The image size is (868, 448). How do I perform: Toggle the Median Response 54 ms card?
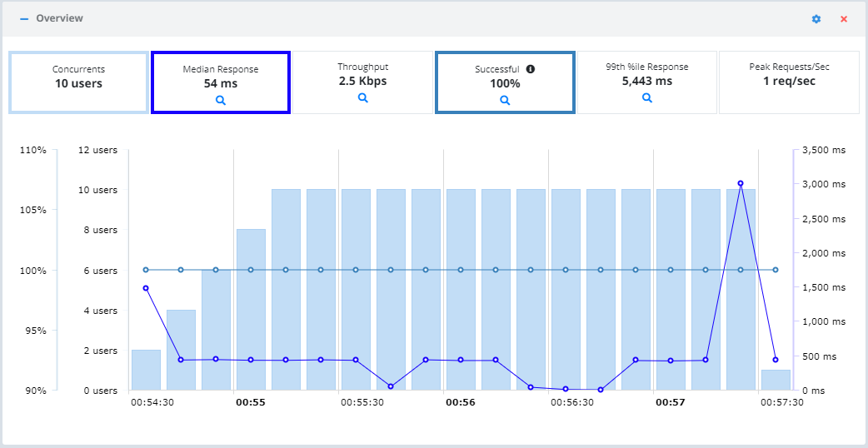220,82
